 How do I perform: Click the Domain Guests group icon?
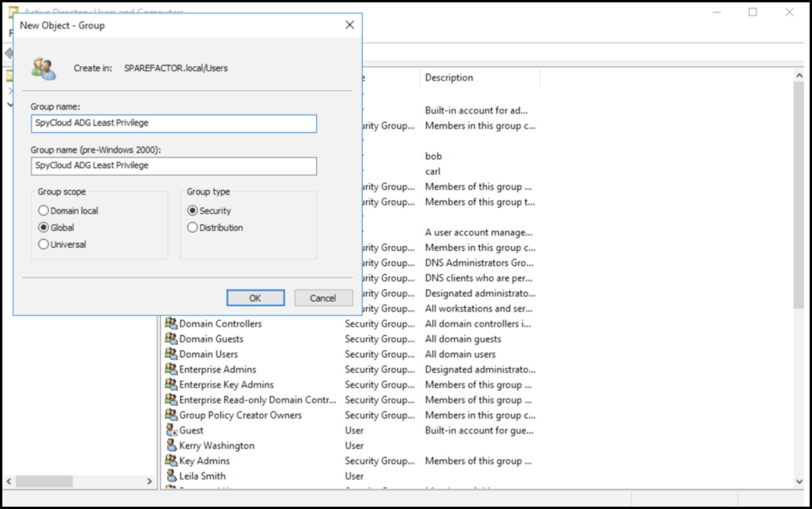pos(171,339)
